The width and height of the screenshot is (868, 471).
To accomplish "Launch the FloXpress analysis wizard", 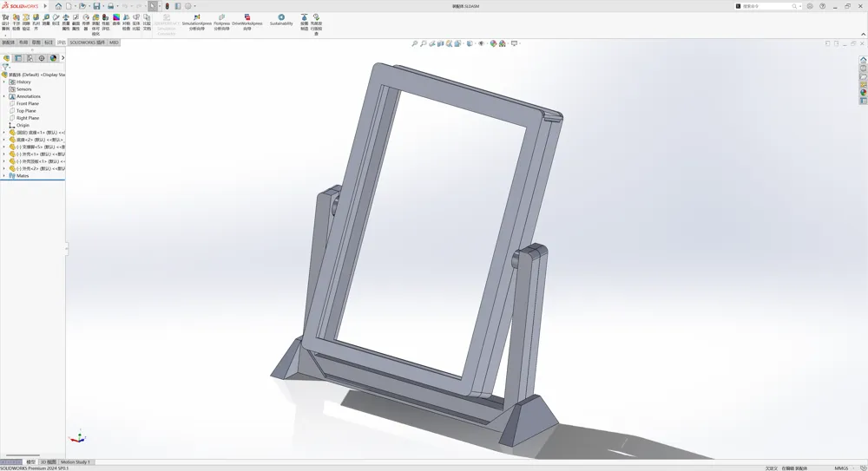I will pyautogui.click(x=222, y=23).
